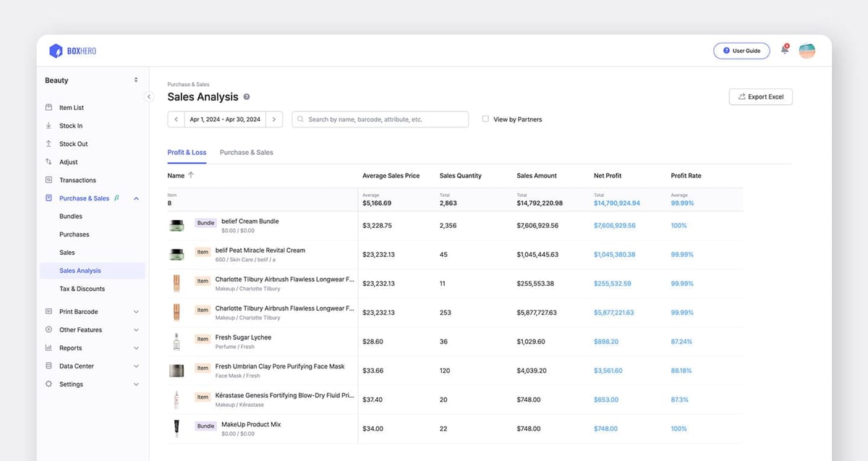The height and width of the screenshot is (461, 868).
Task: Click the Export Excel button
Action: pyautogui.click(x=760, y=96)
